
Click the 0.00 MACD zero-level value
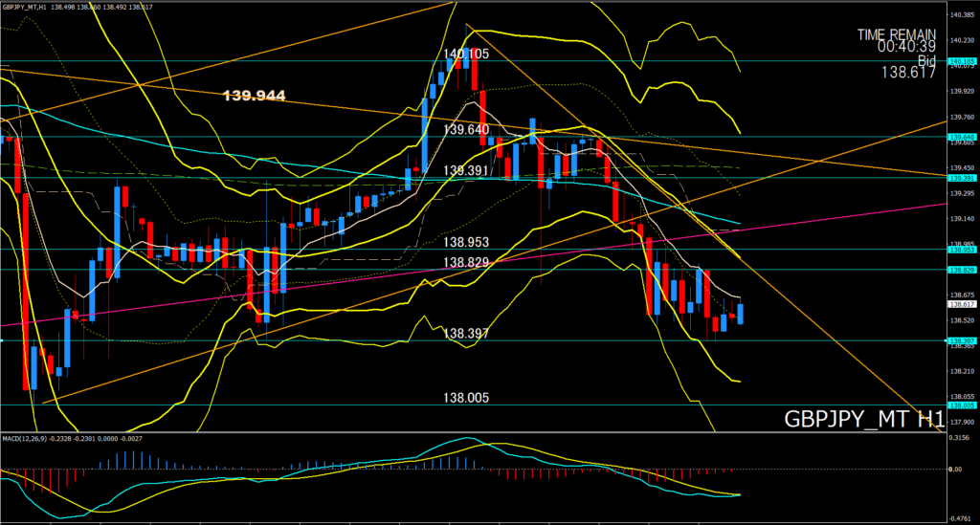coord(956,470)
